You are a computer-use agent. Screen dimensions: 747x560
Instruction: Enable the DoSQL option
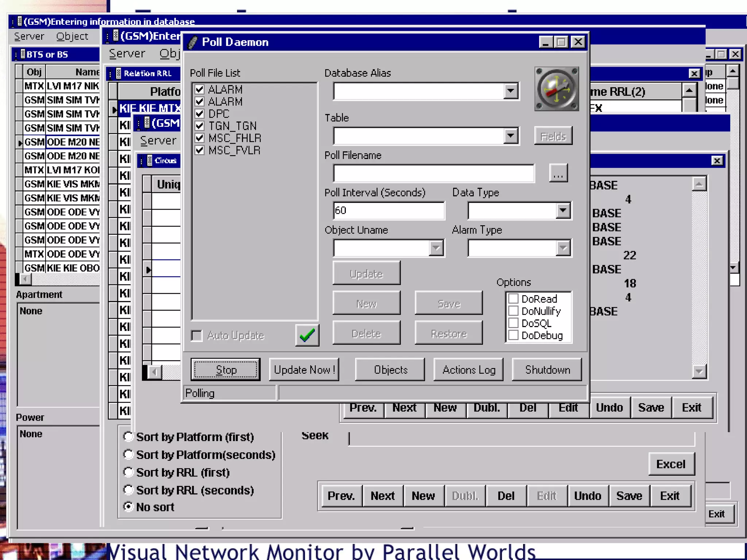pos(514,323)
